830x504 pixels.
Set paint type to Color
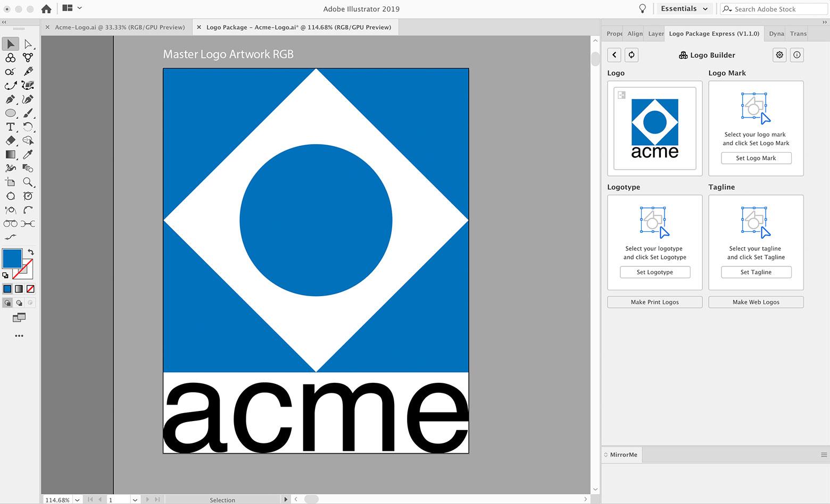click(7, 289)
